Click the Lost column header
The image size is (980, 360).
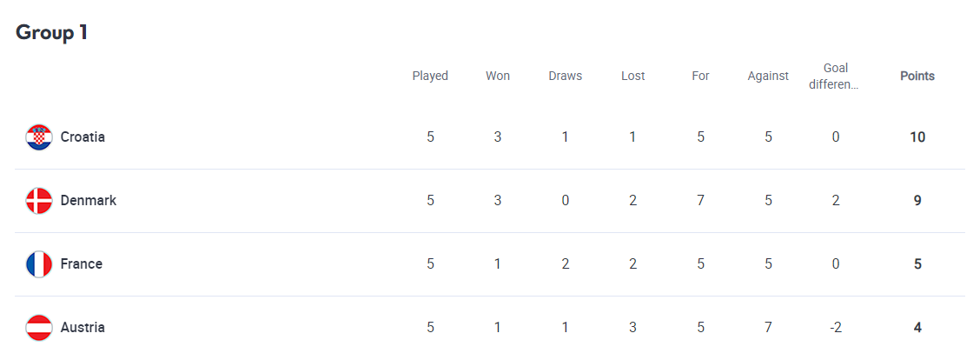[x=633, y=77]
